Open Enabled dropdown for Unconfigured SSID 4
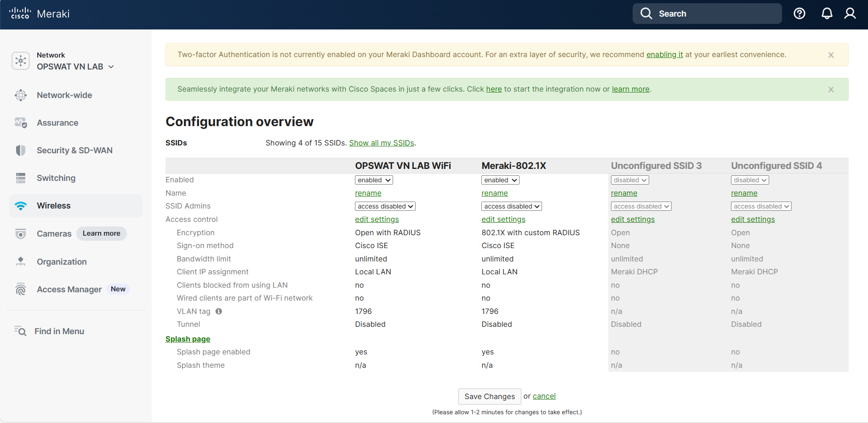Screen dimensions: 868x423 750,180
